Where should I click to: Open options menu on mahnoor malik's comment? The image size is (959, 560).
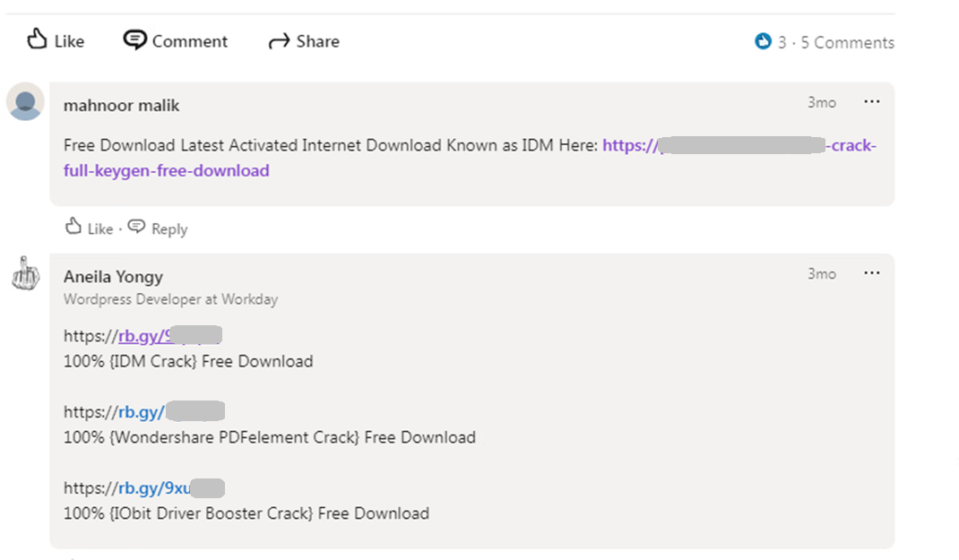[x=871, y=102]
